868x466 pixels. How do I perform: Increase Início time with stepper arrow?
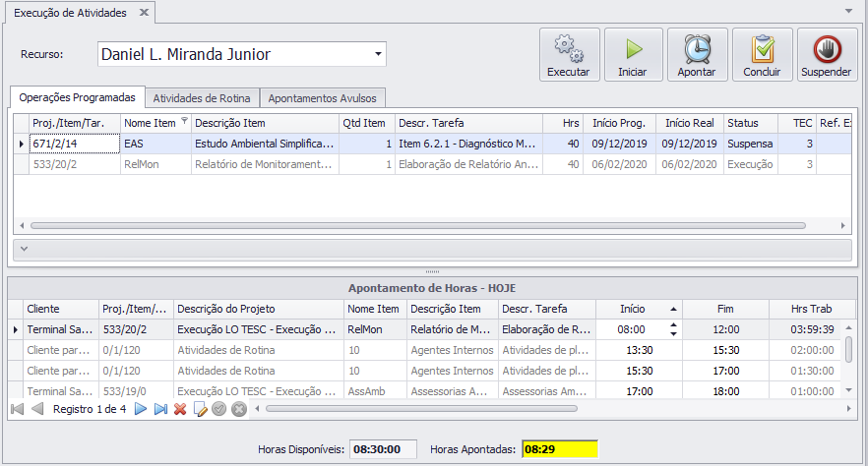[x=673, y=325]
